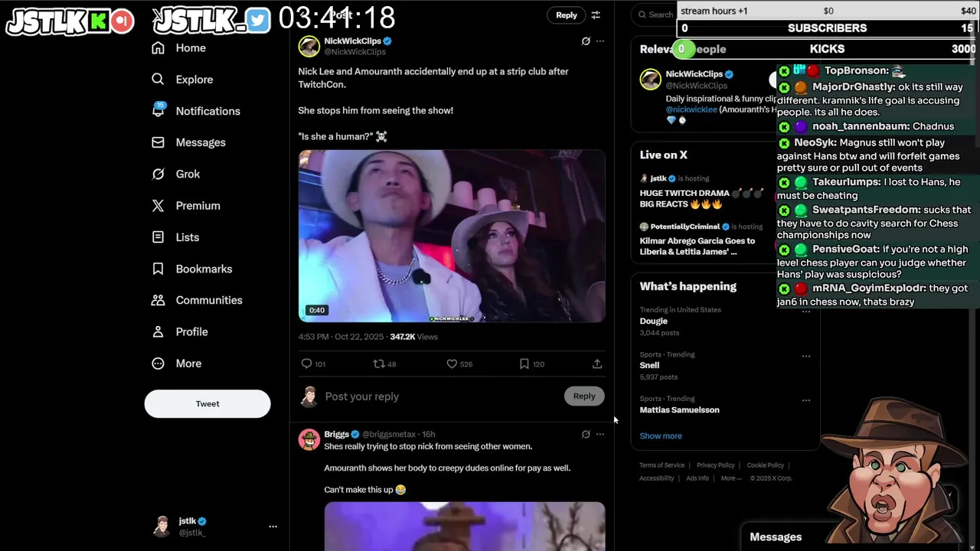Click the Bookmarks icon in the sidebar
Image resolution: width=980 pixels, height=551 pixels.
[x=158, y=269]
